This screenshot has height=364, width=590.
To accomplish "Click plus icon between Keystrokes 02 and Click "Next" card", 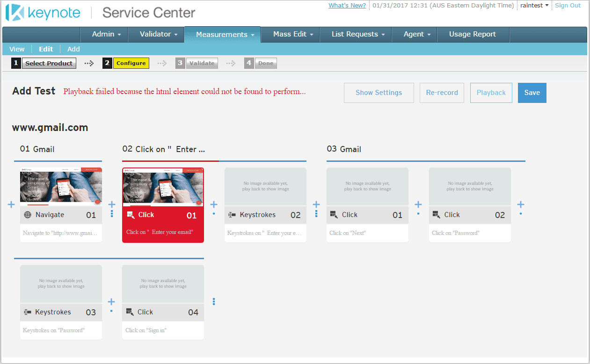I will pyautogui.click(x=316, y=204).
